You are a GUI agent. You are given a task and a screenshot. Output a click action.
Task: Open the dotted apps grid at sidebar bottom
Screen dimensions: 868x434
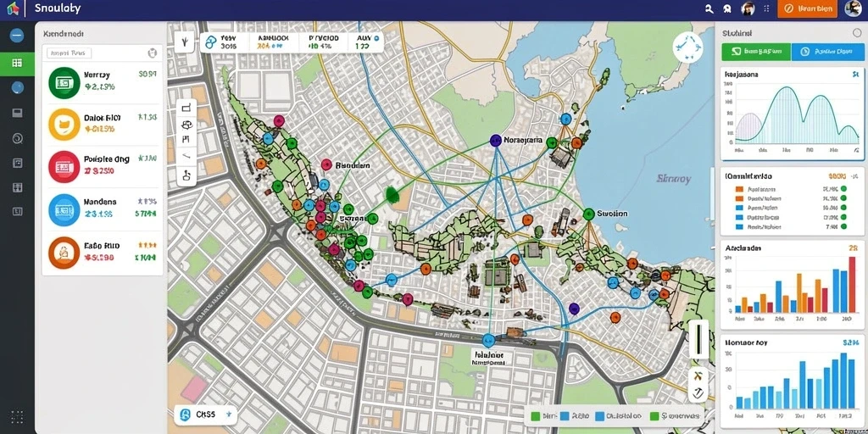17,416
